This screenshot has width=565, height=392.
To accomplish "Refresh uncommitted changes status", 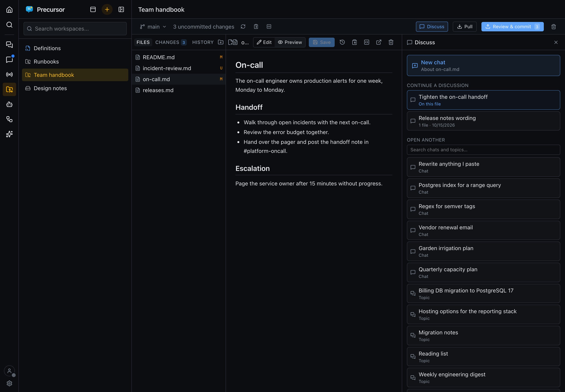I will coord(243,26).
